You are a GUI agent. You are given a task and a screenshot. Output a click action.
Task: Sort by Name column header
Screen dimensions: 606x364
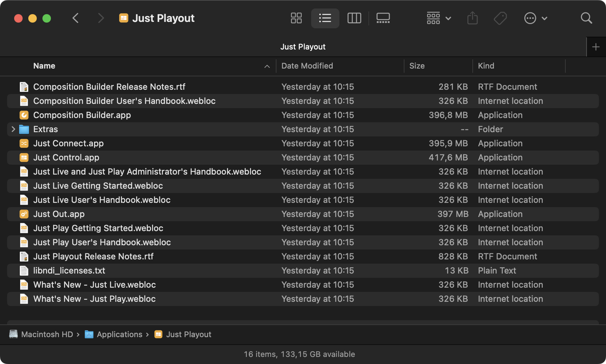coord(44,66)
